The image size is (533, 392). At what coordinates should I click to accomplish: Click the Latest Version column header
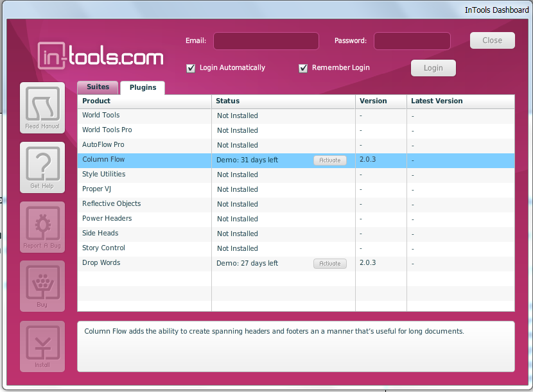tap(460, 101)
